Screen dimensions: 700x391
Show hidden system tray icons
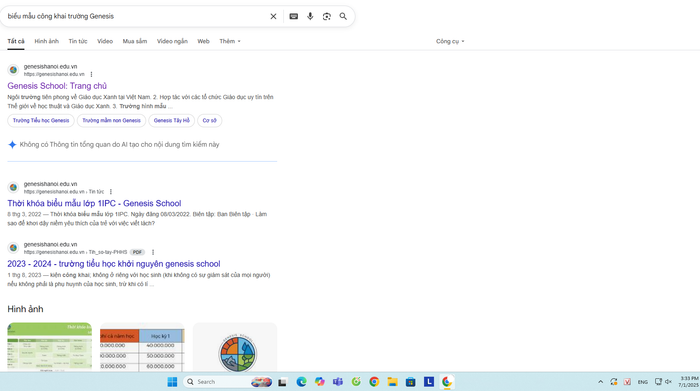point(600,382)
